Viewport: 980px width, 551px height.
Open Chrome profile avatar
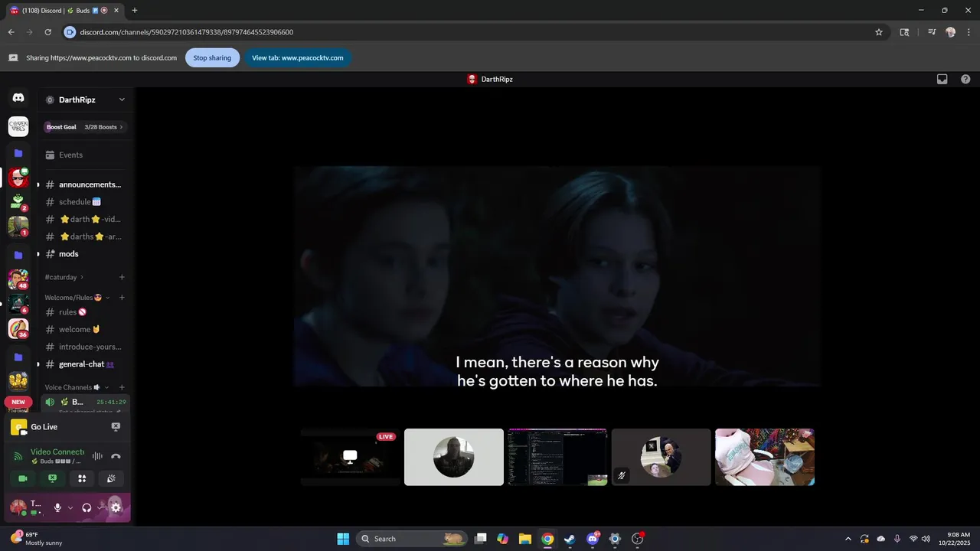click(x=951, y=32)
